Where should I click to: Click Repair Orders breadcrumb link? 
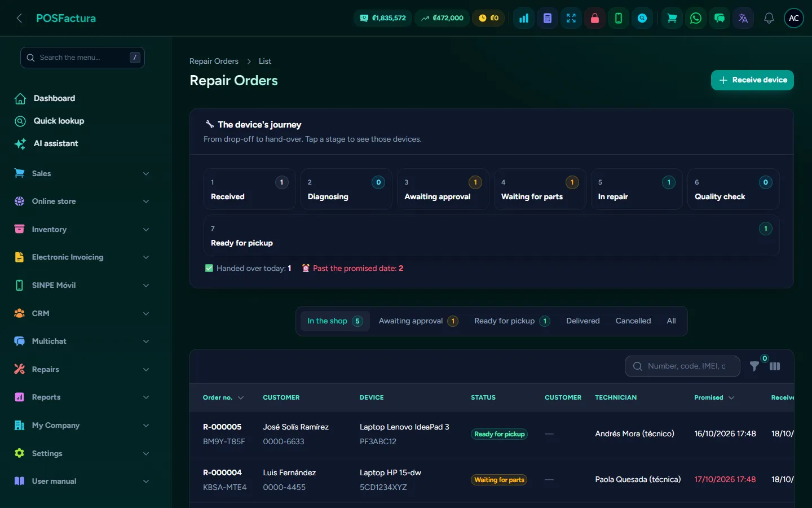pyautogui.click(x=214, y=61)
